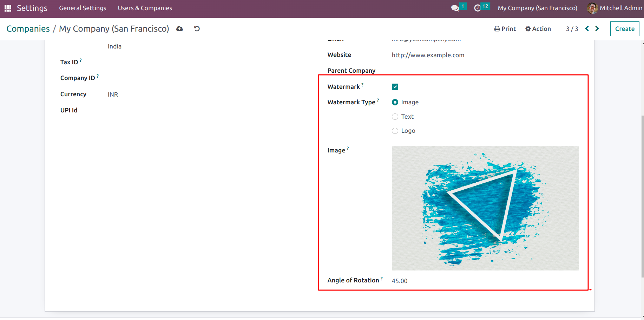Image resolution: width=644 pixels, height=320 pixels.
Task: Open General Settings menu
Action: coord(83,8)
